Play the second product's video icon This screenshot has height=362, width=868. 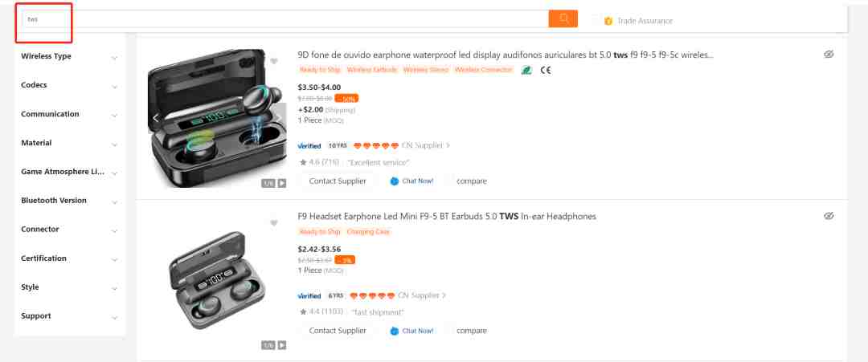(282, 345)
